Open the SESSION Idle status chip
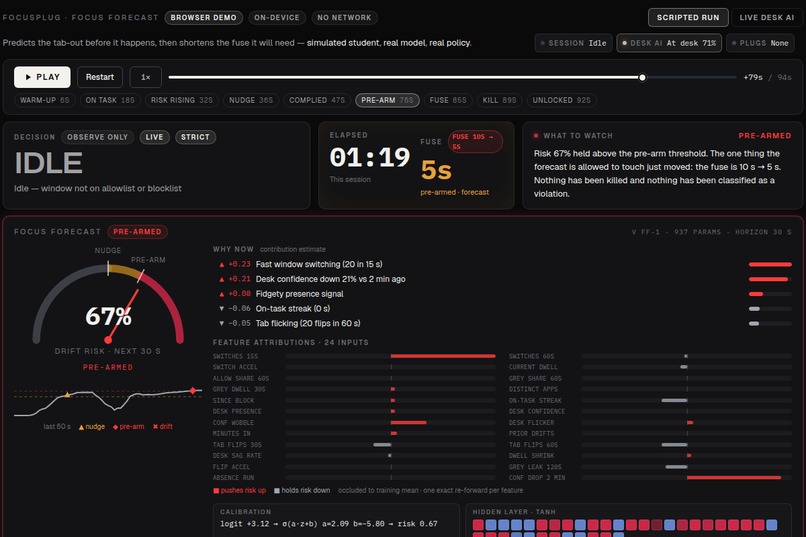 click(573, 43)
